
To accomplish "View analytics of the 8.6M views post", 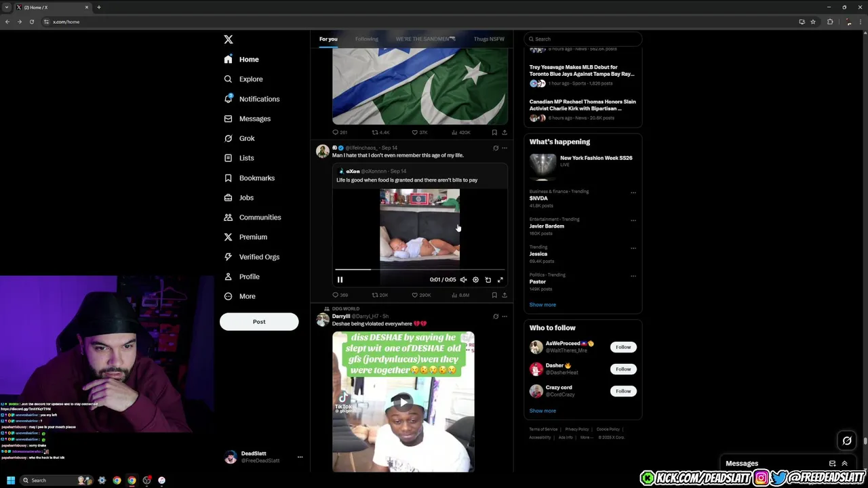I will click(x=460, y=296).
